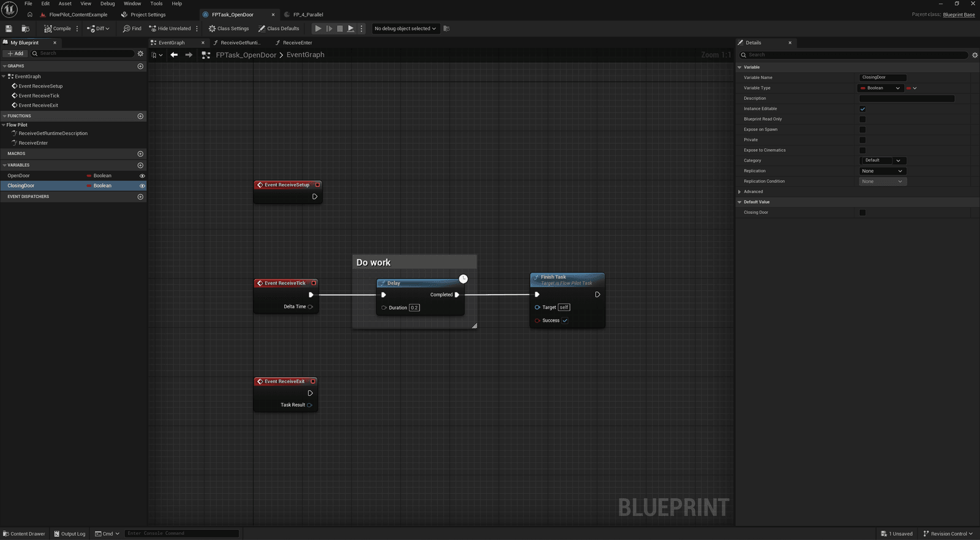This screenshot has width=980, height=540.
Task: Add a new function with plus icon
Action: [140, 116]
